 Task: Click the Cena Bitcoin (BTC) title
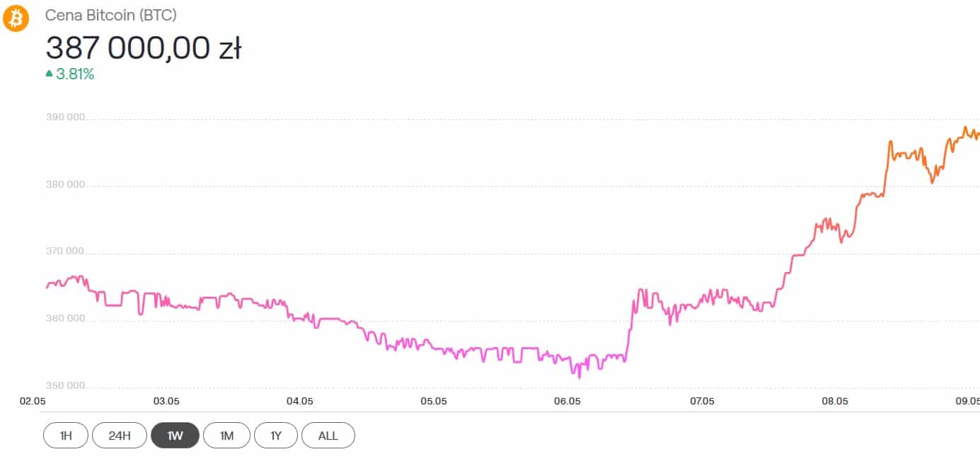coord(111,15)
